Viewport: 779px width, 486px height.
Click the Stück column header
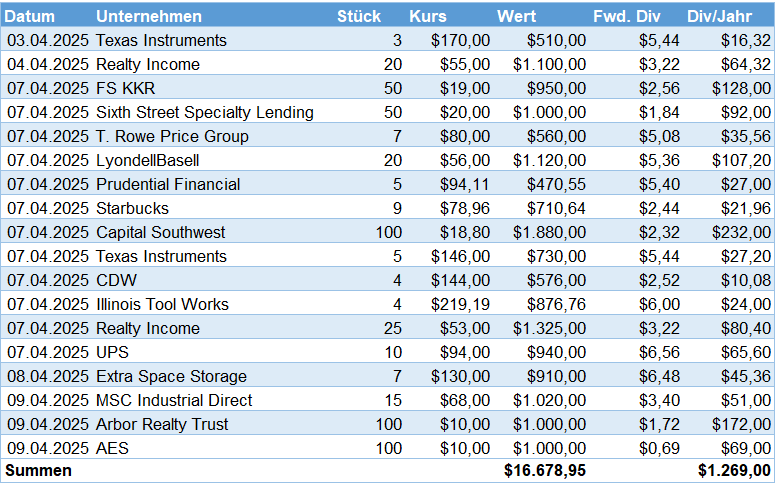point(359,16)
